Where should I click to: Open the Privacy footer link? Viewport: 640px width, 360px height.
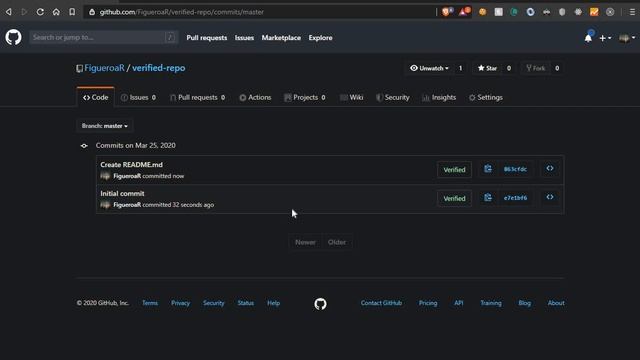(180, 303)
